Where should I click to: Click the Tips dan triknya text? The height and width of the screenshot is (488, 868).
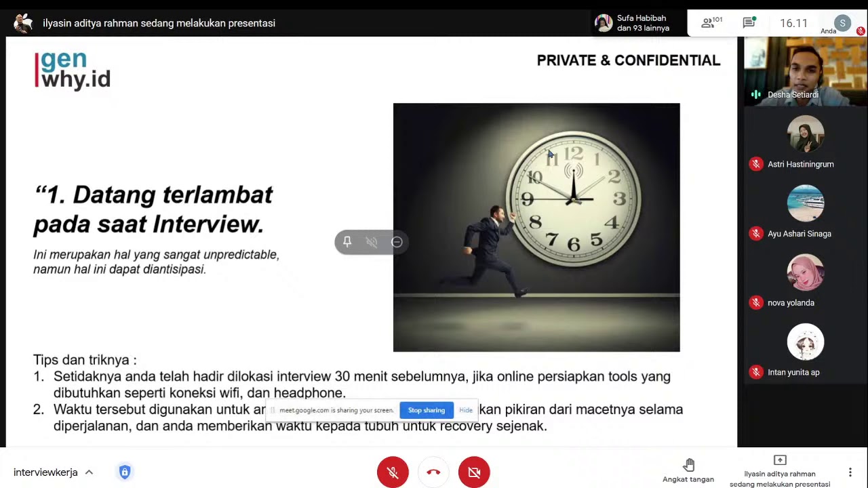(x=85, y=360)
